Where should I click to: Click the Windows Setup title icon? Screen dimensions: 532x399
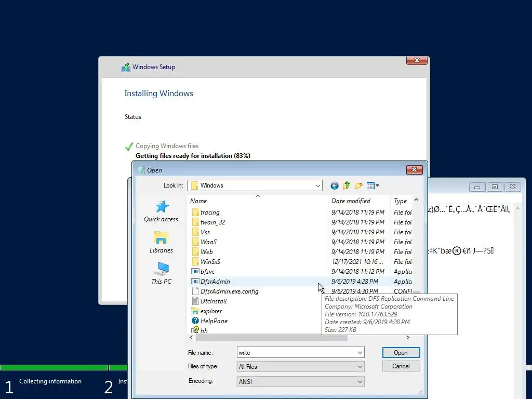(x=126, y=67)
